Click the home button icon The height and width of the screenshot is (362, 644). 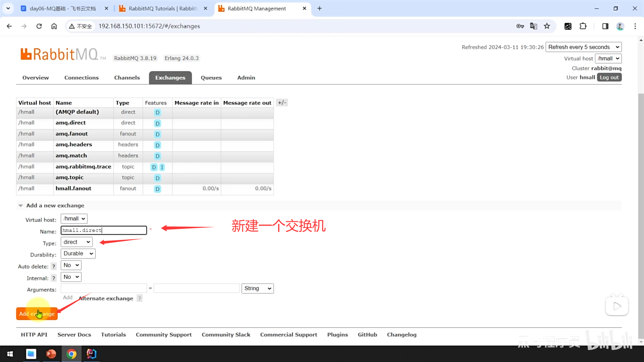coord(54,26)
